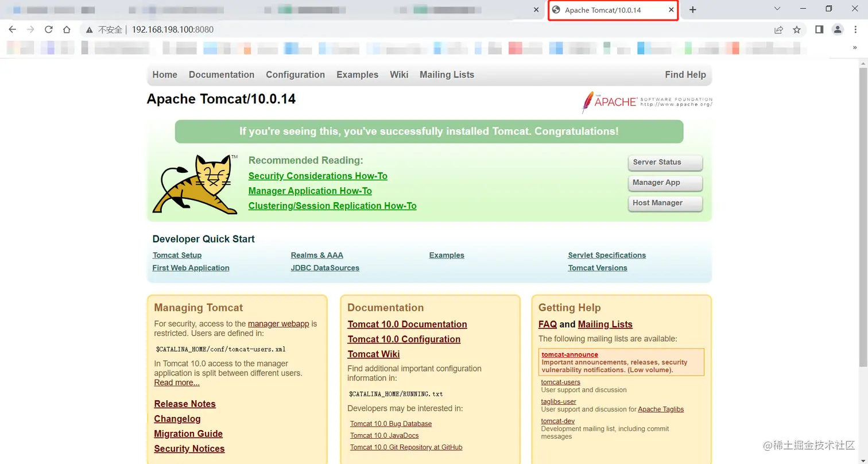This screenshot has height=464, width=868.
Task: Open Security Considerations How-To link
Action: click(x=318, y=176)
